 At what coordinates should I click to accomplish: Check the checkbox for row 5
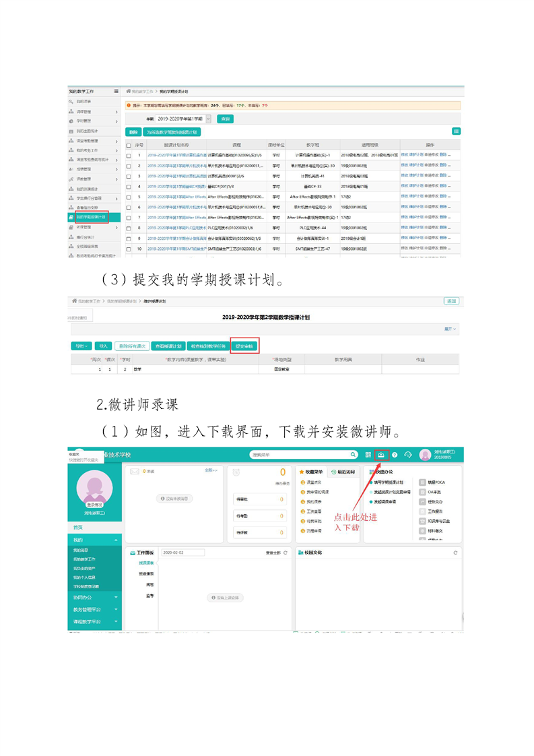129,197
